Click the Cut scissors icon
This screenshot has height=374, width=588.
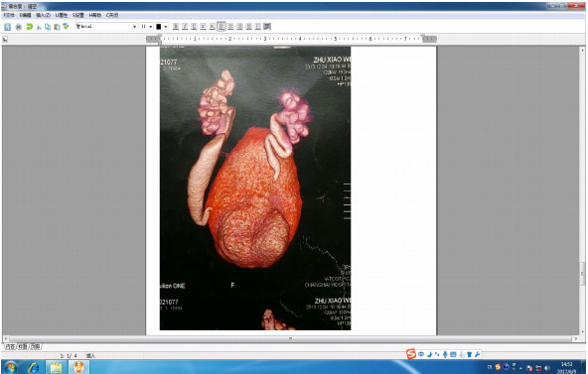point(39,27)
